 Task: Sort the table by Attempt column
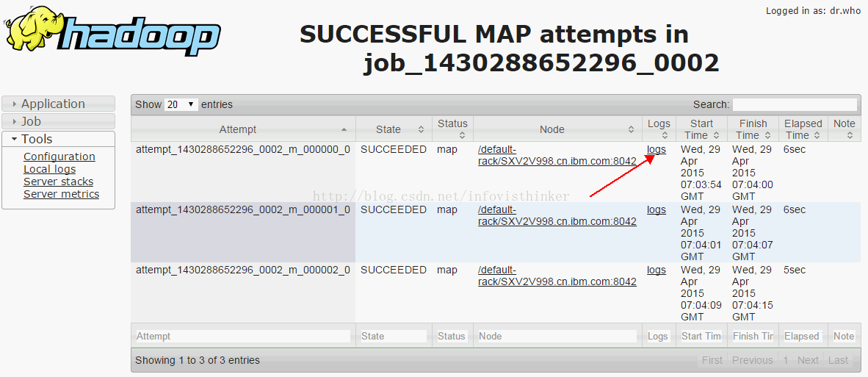[x=243, y=129]
